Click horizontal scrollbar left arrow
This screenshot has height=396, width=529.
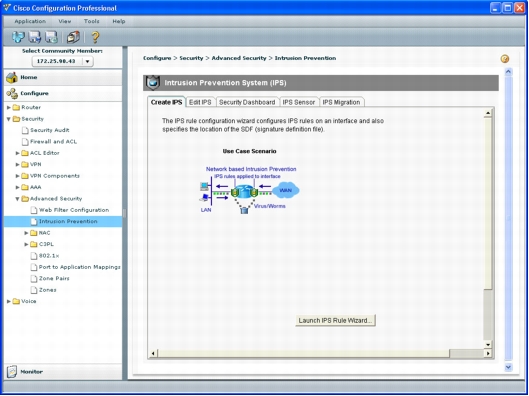(153, 353)
